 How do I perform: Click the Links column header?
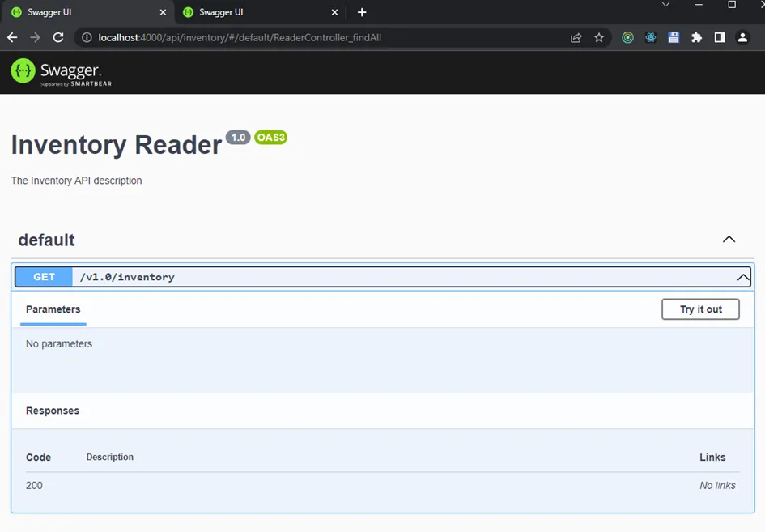(x=713, y=458)
